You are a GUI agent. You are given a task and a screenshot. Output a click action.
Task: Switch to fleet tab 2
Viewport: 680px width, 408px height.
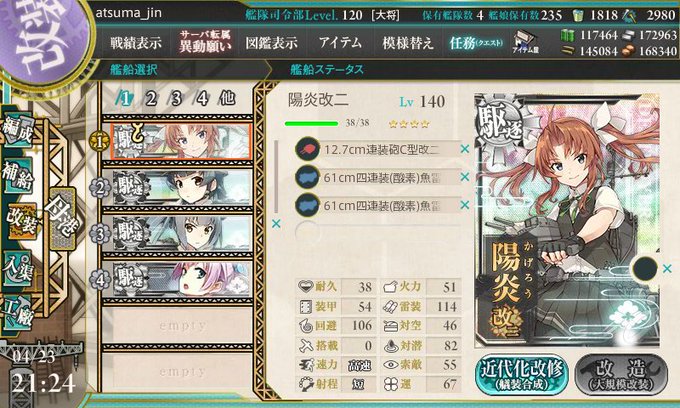[150, 99]
